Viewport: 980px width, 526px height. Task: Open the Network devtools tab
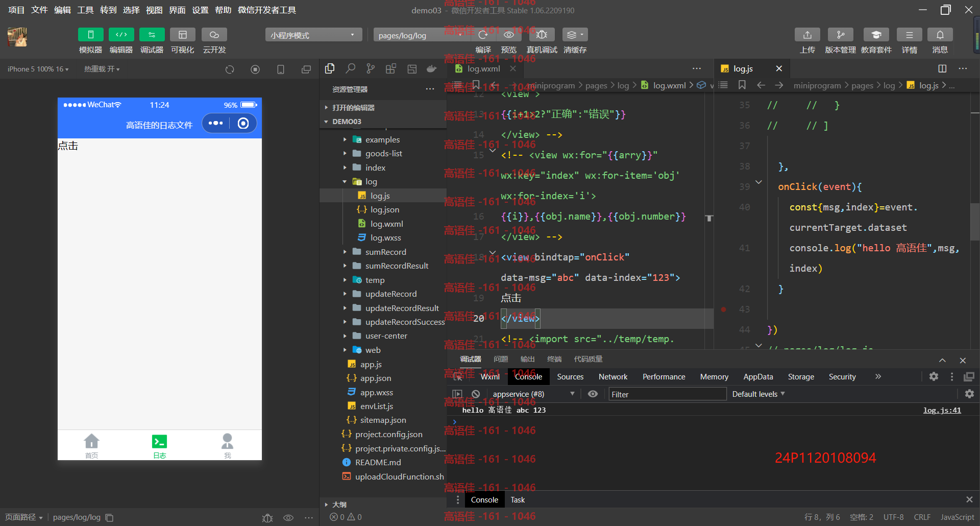click(613, 377)
